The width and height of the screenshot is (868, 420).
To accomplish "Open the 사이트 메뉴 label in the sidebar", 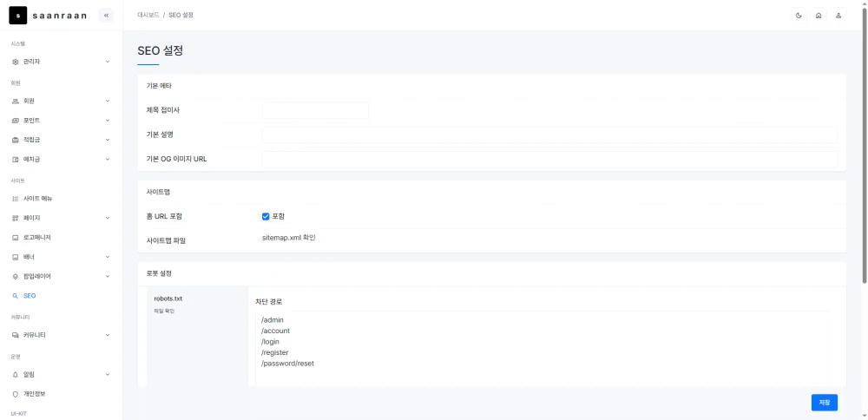I will pyautogui.click(x=37, y=199).
